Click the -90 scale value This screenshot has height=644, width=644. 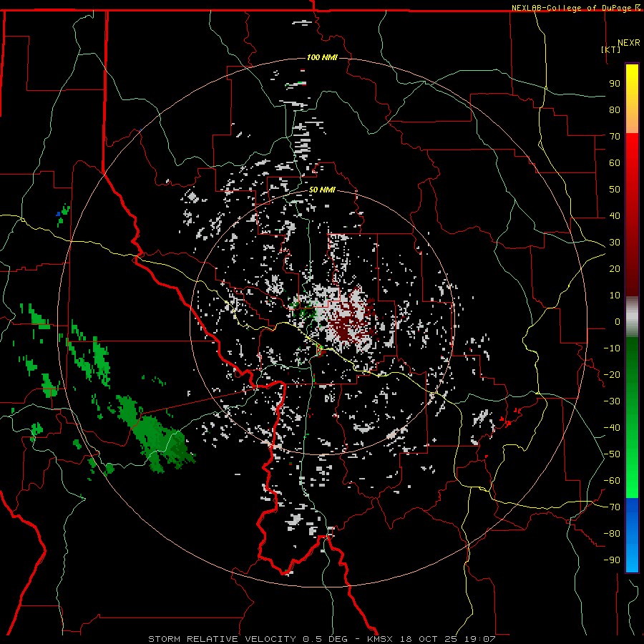point(612,560)
